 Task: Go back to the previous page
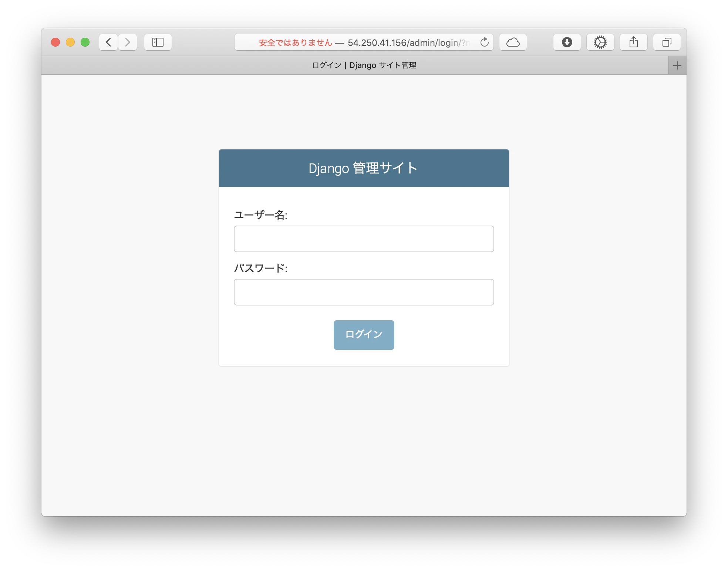(x=108, y=42)
